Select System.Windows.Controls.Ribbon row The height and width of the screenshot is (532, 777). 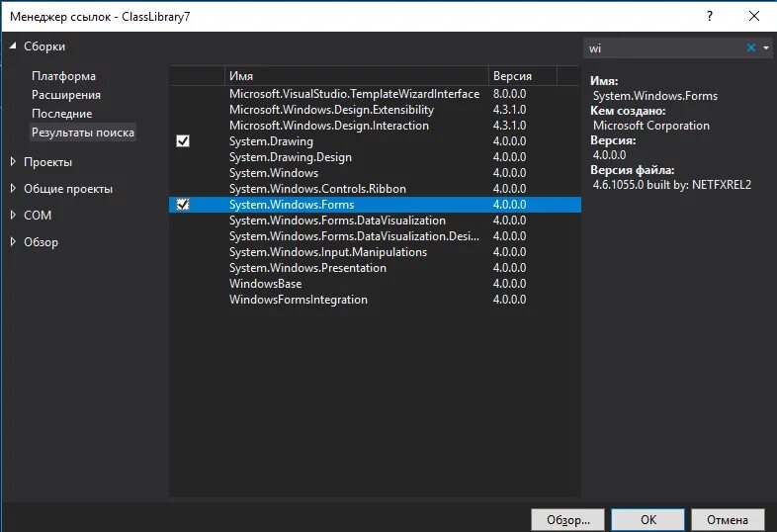point(375,189)
